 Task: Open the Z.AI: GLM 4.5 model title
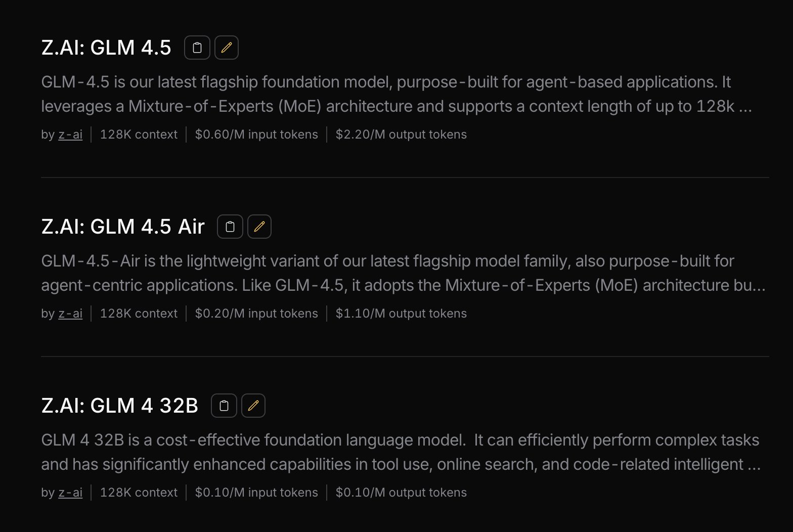[x=106, y=48]
